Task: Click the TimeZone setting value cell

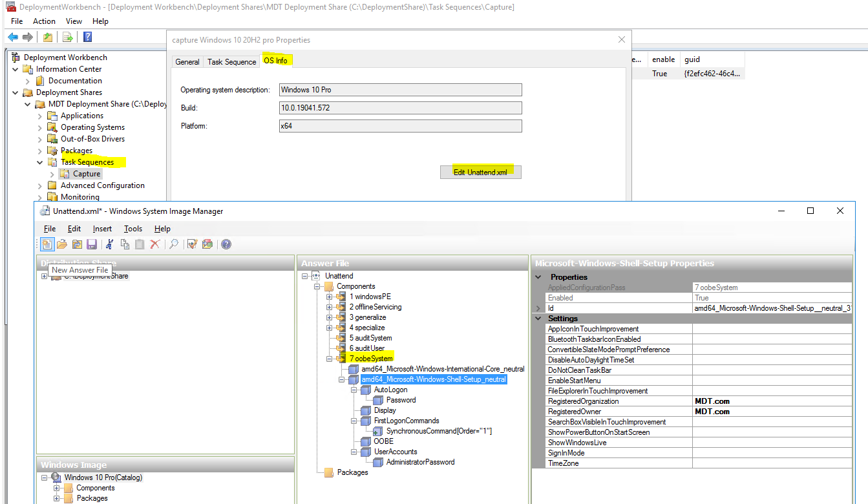Action: (772, 463)
